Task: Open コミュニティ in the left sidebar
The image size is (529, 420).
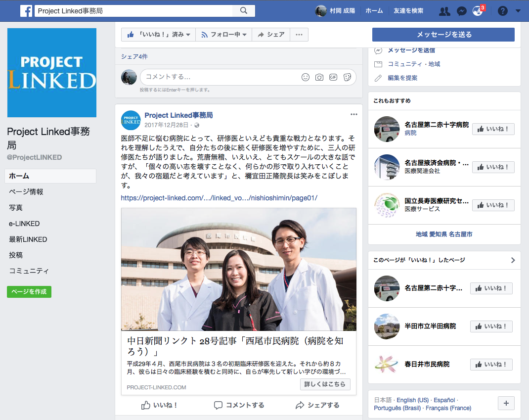Action: (29, 271)
